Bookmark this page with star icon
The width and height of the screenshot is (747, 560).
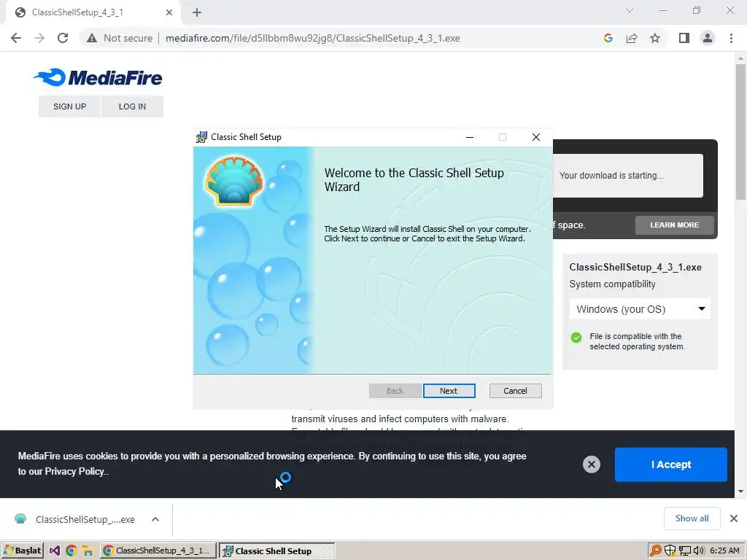(x=655, y=38)
